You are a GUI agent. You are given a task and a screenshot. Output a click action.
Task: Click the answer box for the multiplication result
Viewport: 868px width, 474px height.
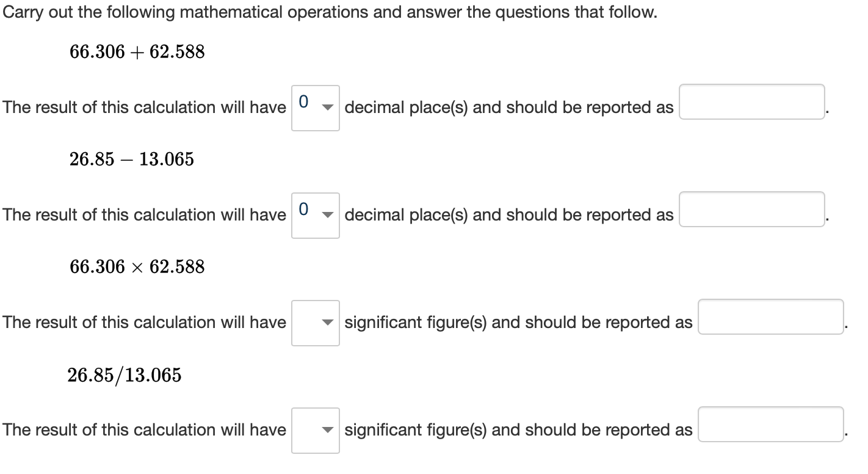click(770, 318)
